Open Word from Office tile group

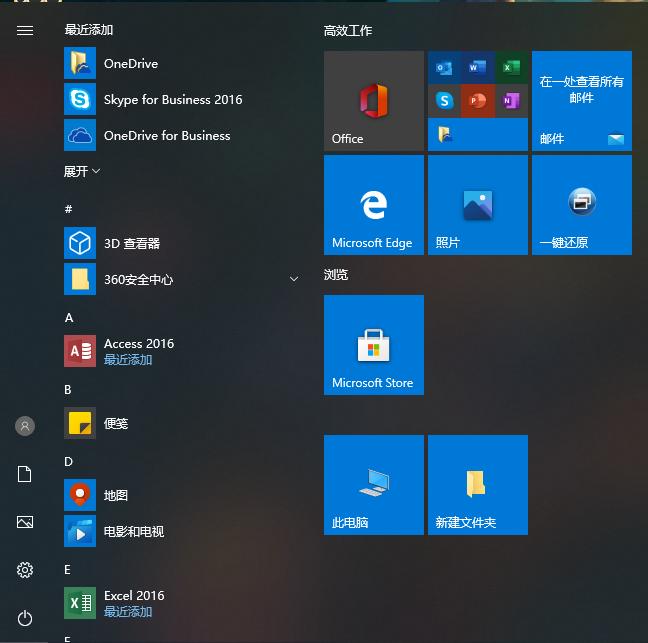pyautogui.click(x=478, y=67)
